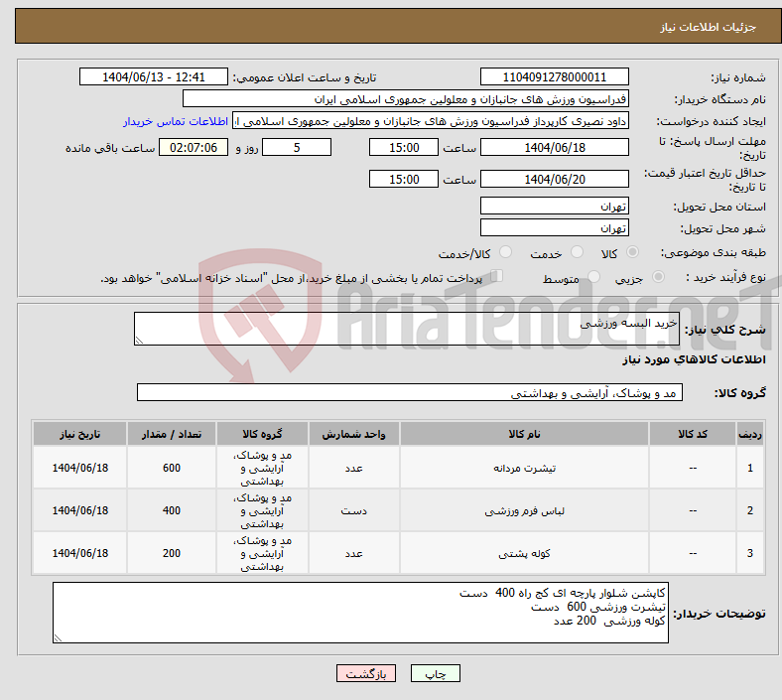Click the گروه کالا column header

coord(262,434)
